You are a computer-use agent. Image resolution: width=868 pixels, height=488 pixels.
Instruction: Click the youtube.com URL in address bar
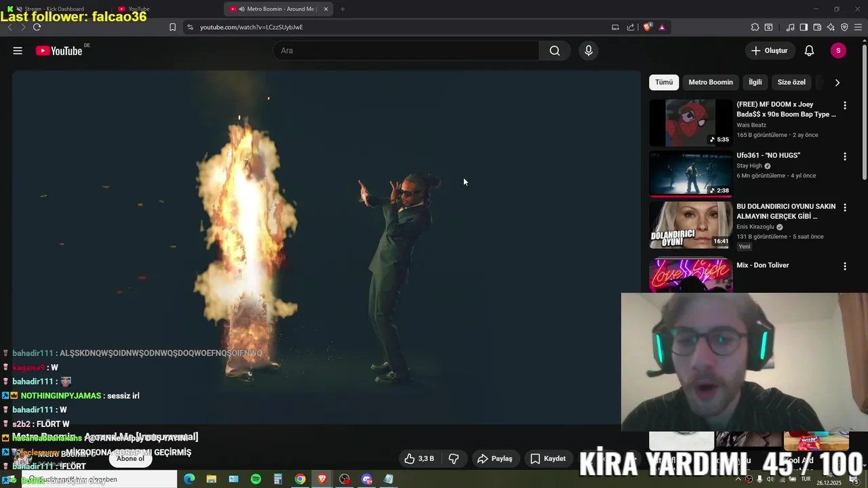tap(251, 27)
